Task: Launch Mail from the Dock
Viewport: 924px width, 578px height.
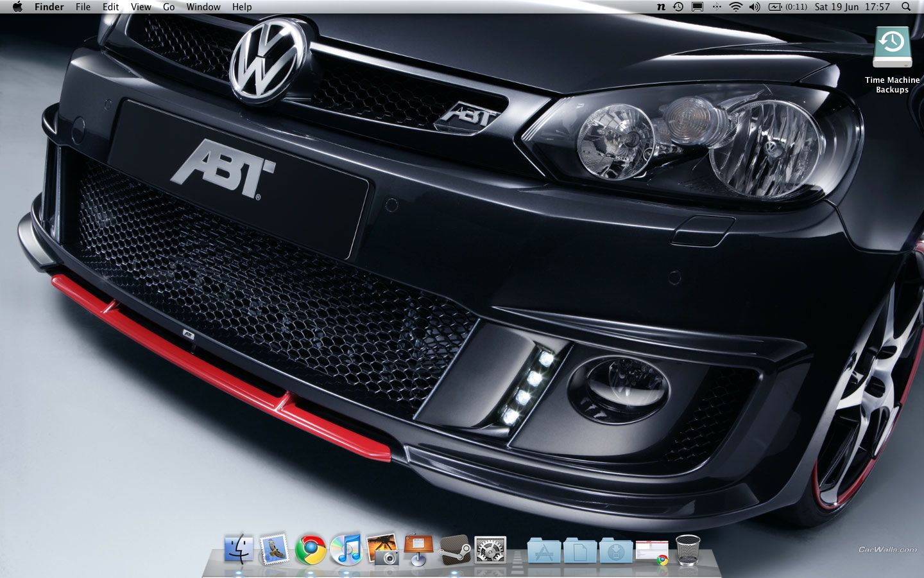Action: [275, 550]
